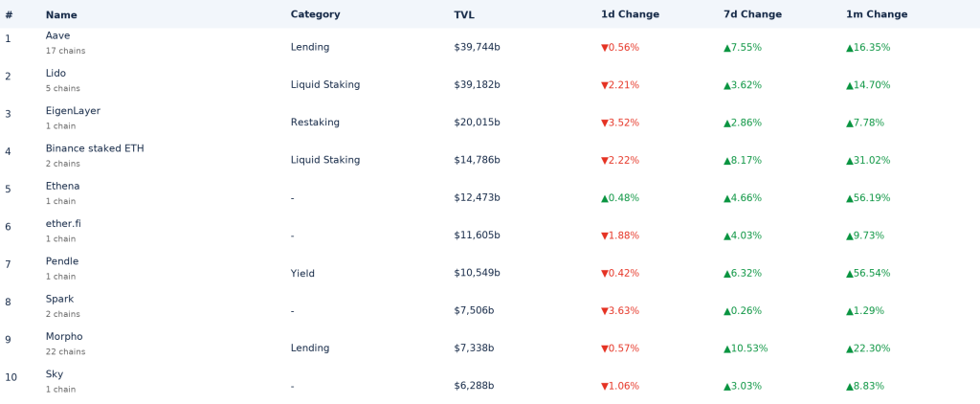The width and height of the screenshot is (980, 404).
Task: Click Ethena's green up-arrow 1d change
Action: coord(605,198)
